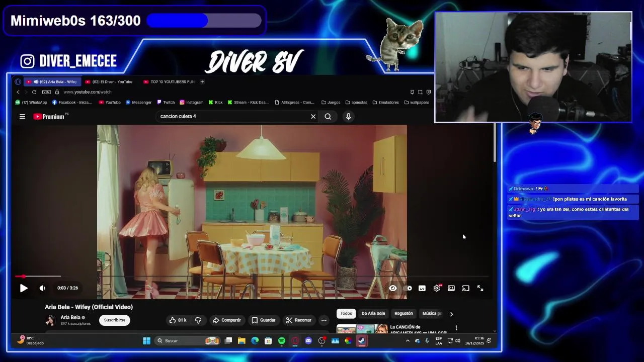Image resolution: width=644 pixels, height=362 pixels.
Task: Clear the search box text
Action: pyautogui.click(x=313, y=116)
